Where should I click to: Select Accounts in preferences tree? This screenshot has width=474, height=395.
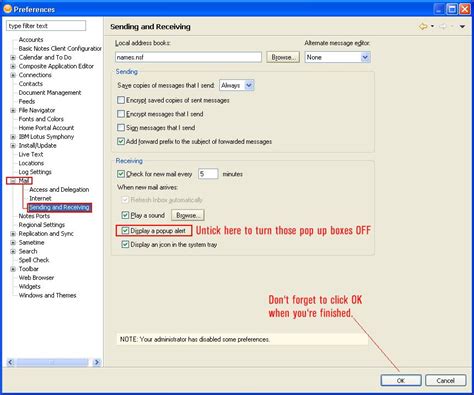coord(31,40)
